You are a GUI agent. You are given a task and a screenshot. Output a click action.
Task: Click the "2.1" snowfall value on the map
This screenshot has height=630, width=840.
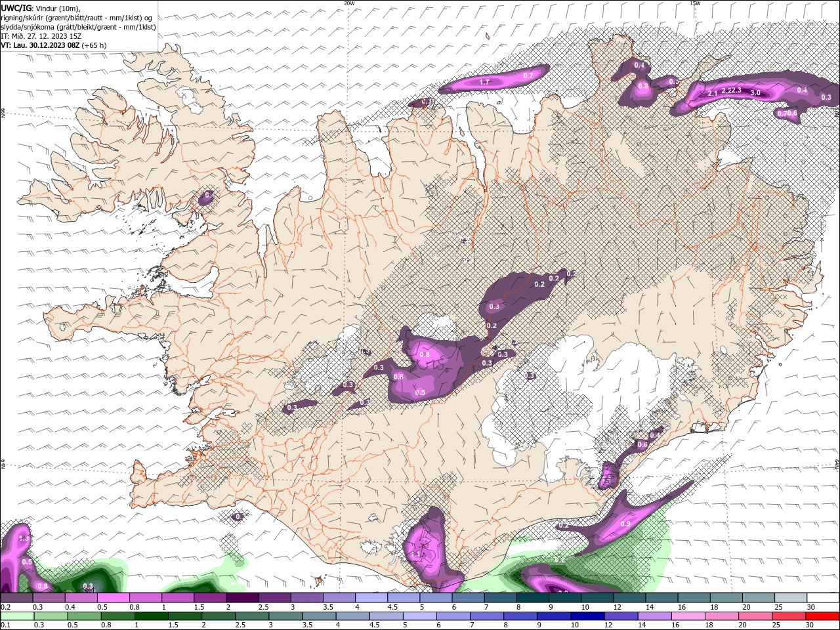click(x=713, y=93)
